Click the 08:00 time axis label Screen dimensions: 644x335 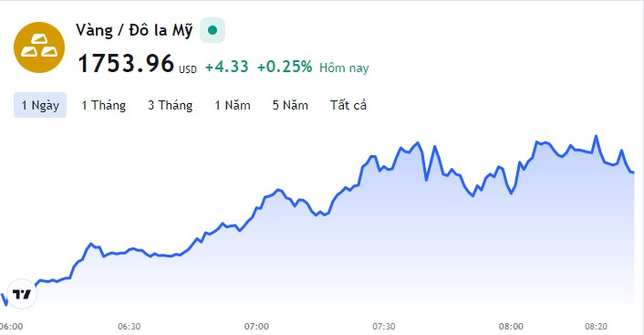[511, 327]
